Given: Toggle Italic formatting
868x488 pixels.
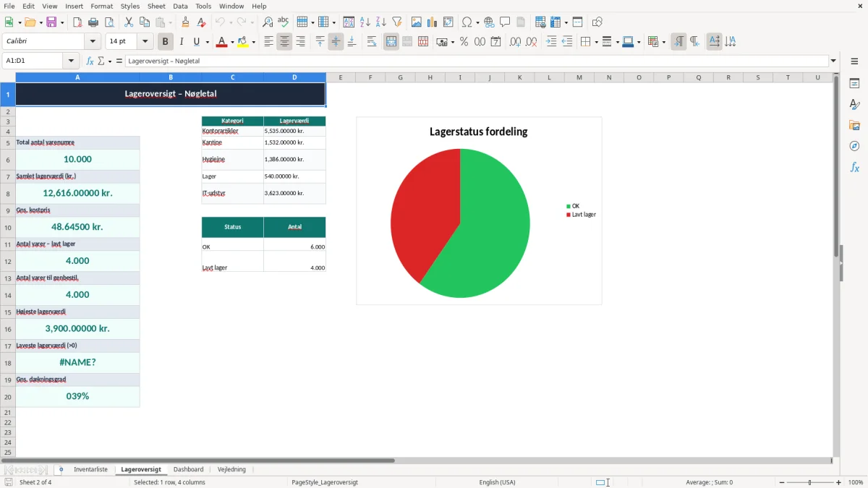Looking at the screenshot, I should (181, 42).
